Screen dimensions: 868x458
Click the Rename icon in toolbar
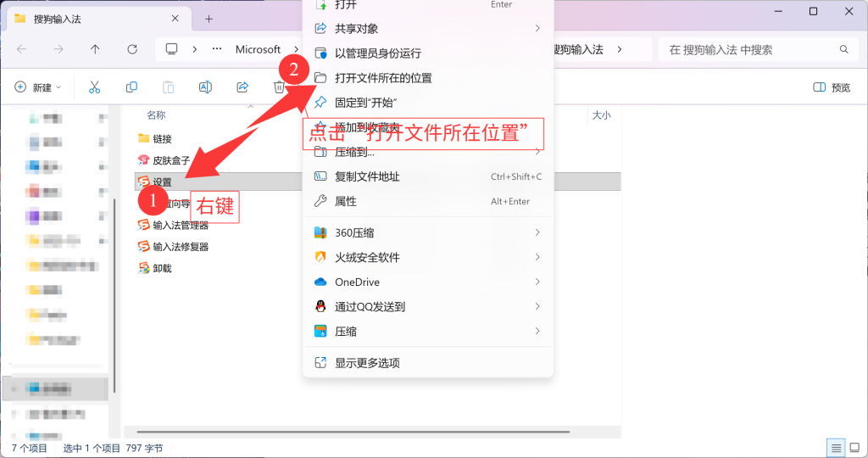point(205,87)
